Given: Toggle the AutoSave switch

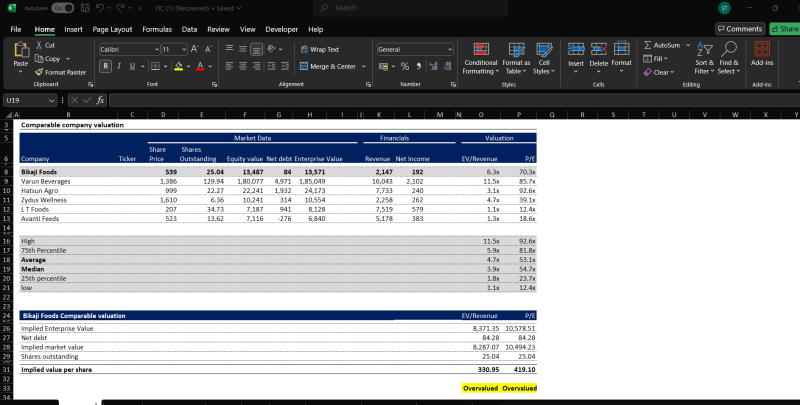Looking at the screenshot, I should (62, 8).
